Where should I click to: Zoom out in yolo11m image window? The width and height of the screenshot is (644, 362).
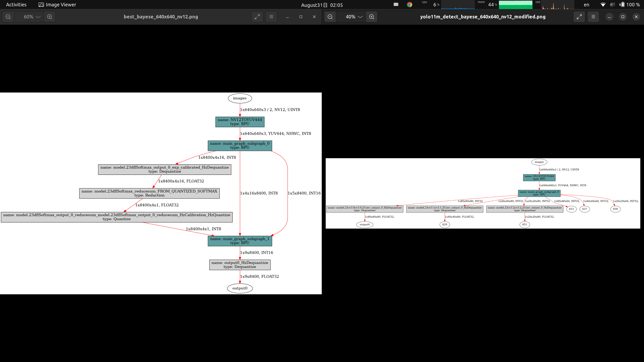[330, 17]
